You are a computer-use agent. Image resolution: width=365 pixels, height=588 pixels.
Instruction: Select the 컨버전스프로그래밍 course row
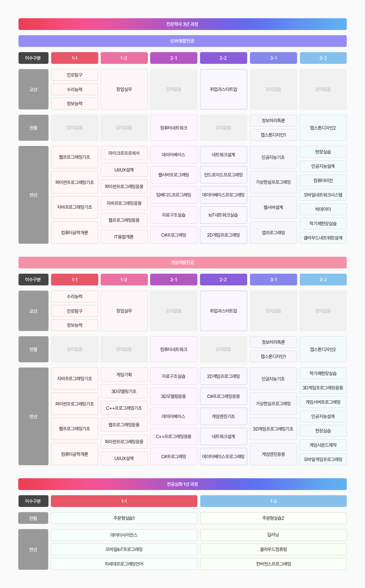click(273, 564)
